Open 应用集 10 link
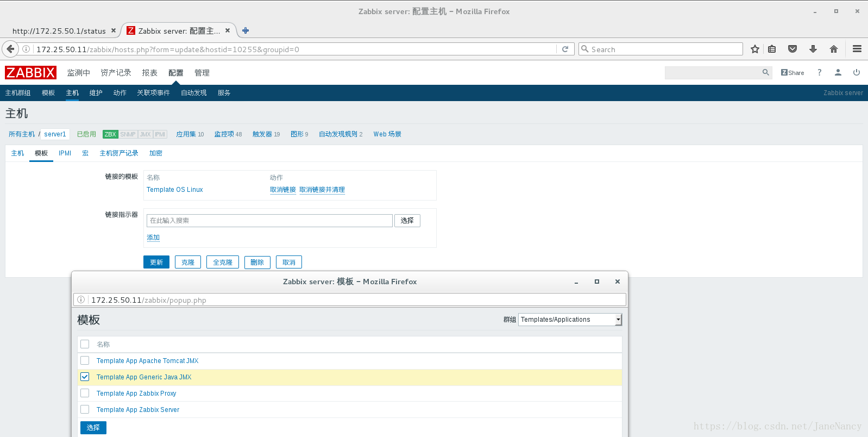This screenshot has width=868, height=437. tap(190, 134)
